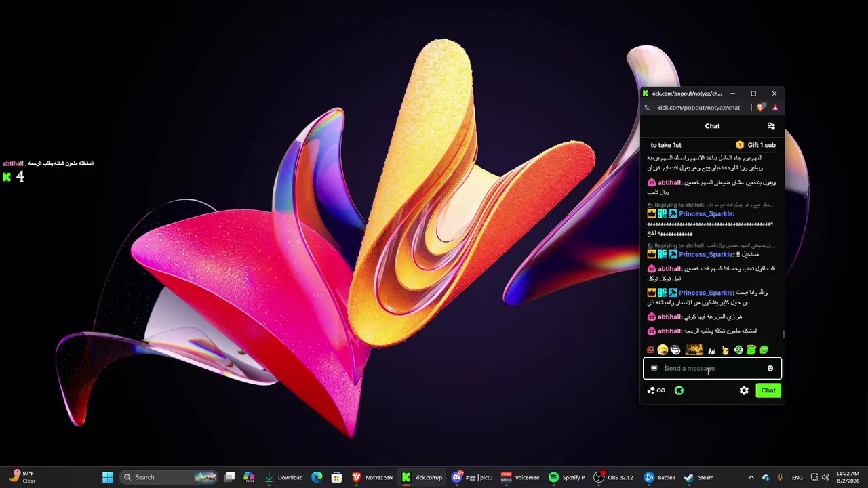Click the points infinity icon

656,390
